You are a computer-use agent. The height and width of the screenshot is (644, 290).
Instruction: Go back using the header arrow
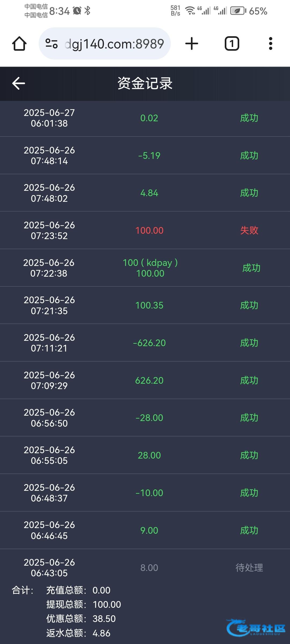point(19,83)
